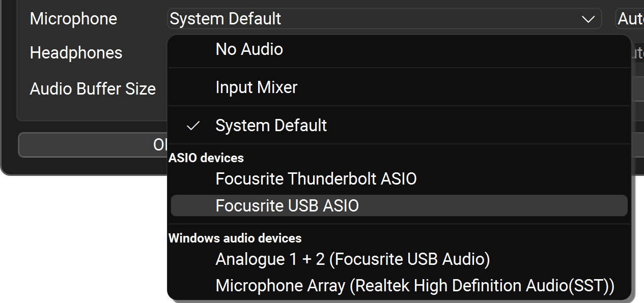644x303 pixels.
Task: Select Analogue 1 + 2 Focusrite USB Audio
Action: pyautogui.click(x=352, y=259)
